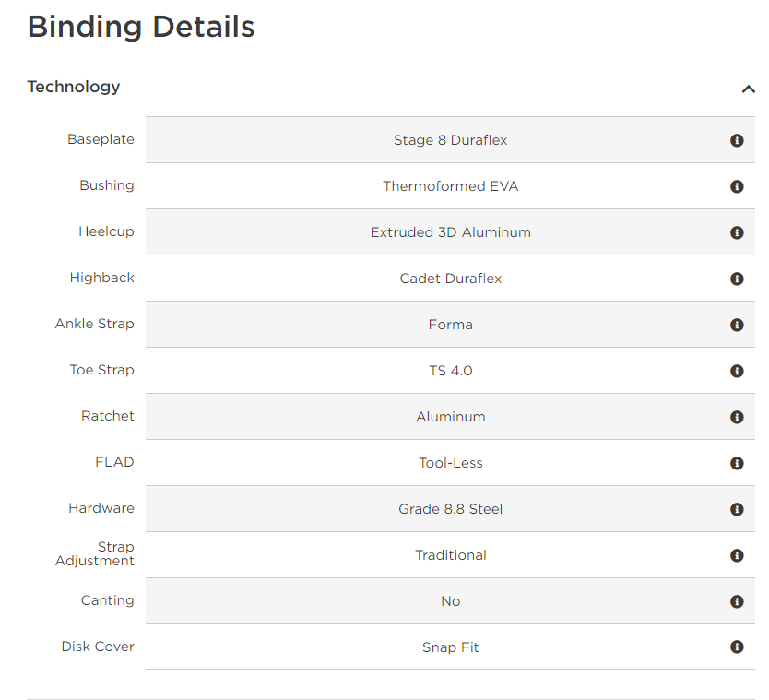Screen dimensions: 769x700
Task: Click the info icon for Baseplate row
Action: pyautogui.click(x=737, y=140)
